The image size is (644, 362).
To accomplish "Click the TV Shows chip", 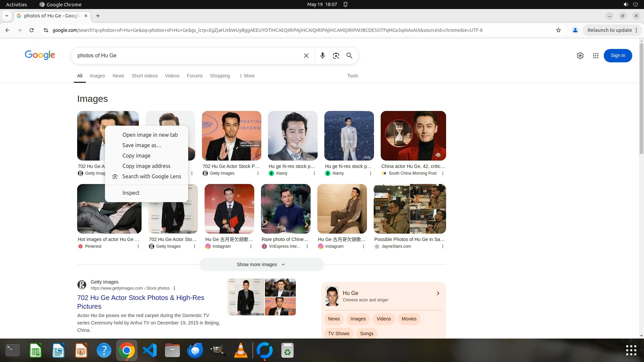I will pyautogui.click(x=338, y=334).
